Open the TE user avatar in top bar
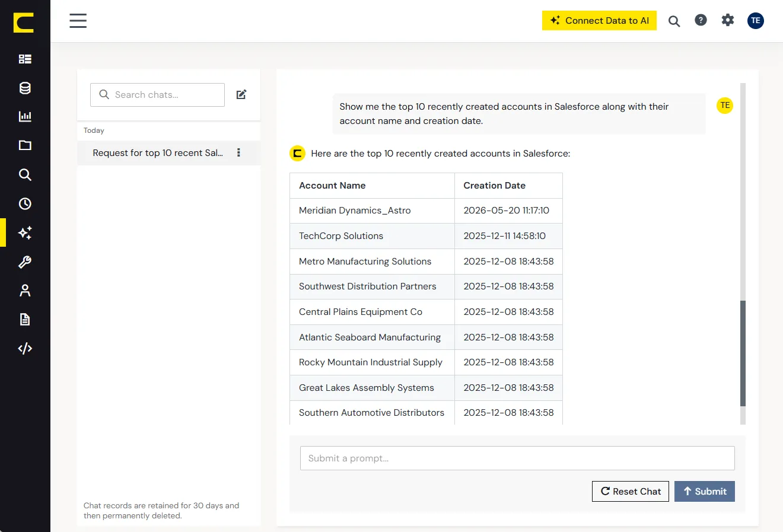This screenshot has width=783, height=532. pyautogui.click(x=756, y=21)
